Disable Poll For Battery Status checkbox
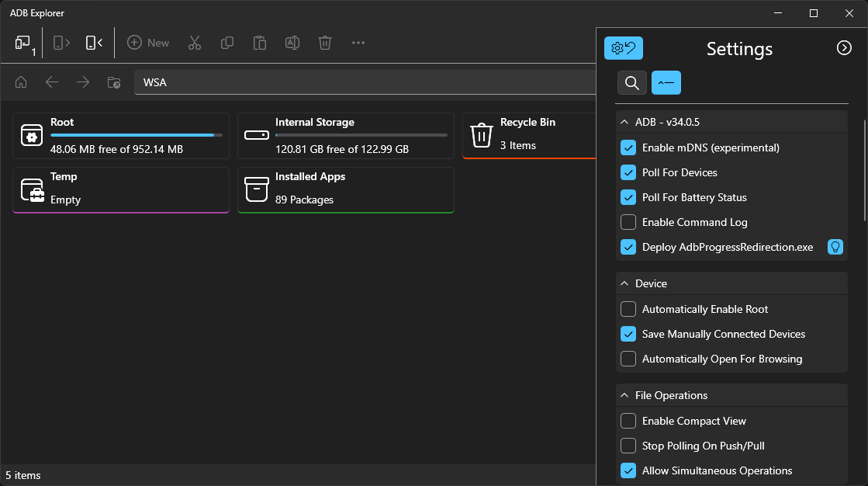Viewport: 868px width, 486px height. click(x=628, y=197)
